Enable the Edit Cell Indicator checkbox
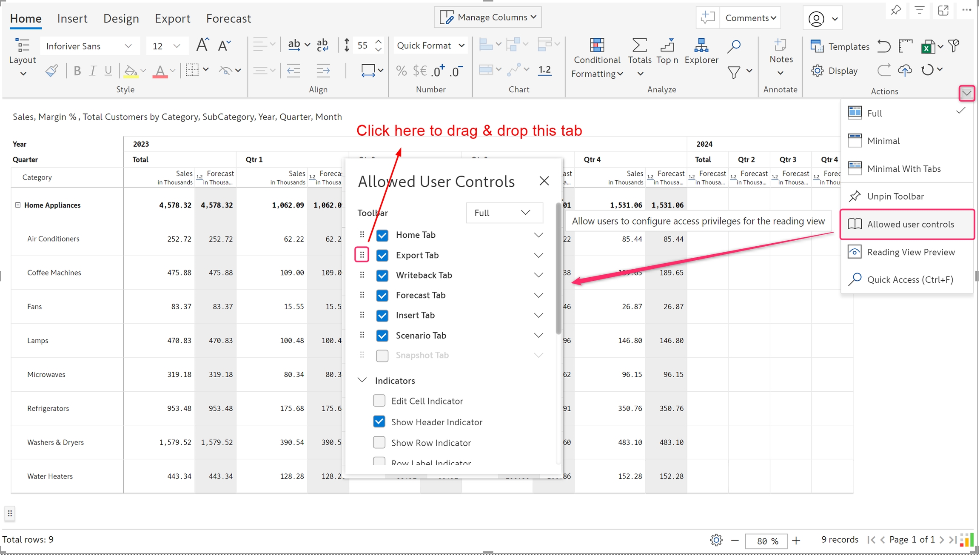 click(x=379, y=401)
